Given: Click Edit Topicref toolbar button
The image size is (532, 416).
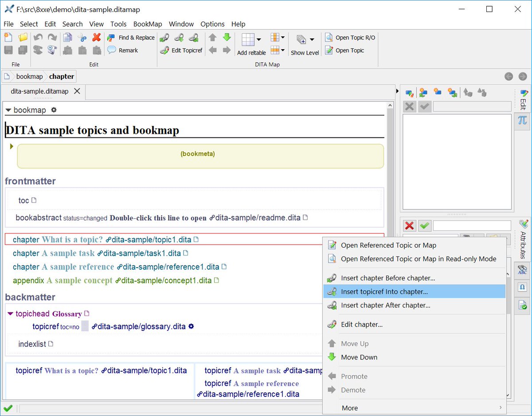Looking at the screenshot, I should click(181, 50).
